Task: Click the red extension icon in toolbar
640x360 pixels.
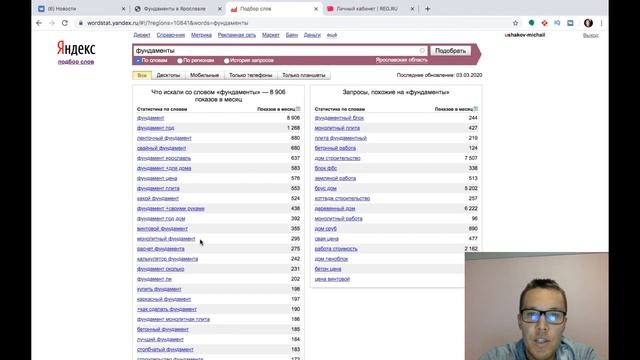Action: 544,23
